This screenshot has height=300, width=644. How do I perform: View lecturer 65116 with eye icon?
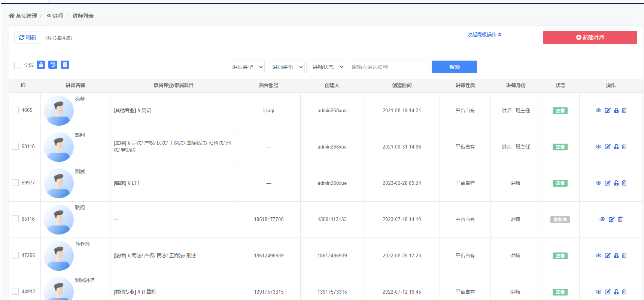pos(602,219)
